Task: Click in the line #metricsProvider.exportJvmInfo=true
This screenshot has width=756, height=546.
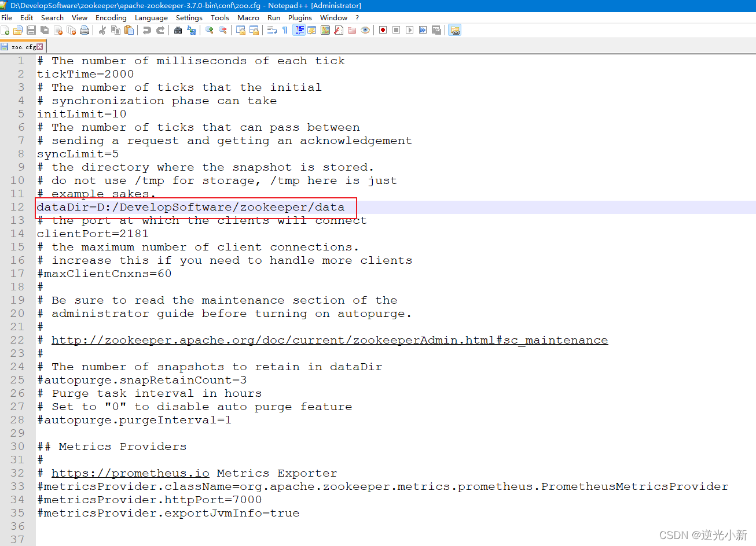Action: point(168,513)
